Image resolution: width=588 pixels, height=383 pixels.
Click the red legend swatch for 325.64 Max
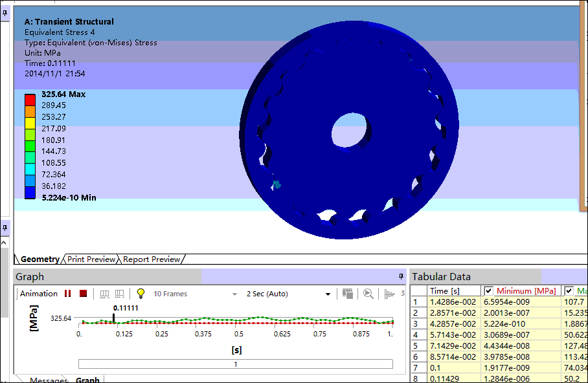pos(30,100)
